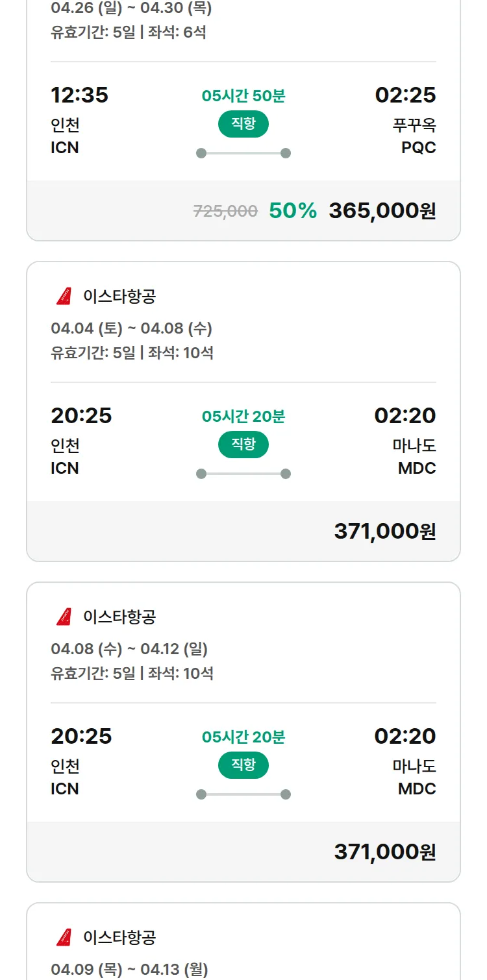The width and height of the screenshot is (487, 980).
Task: Open the 04.08 (수) ~ 04.12 (일) date range
Action: pyautogui.click(x=129, y=649)
